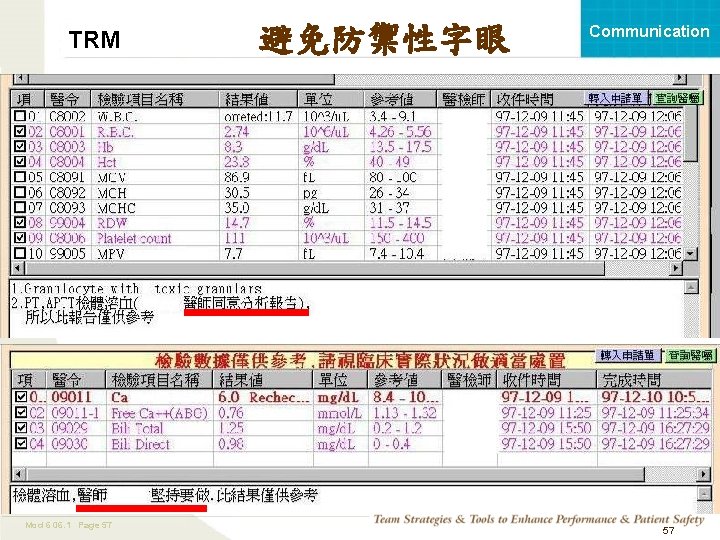Image resolution: width=720 pixels, height=540 pixels.
Task: Click right arrow of upper table horizontal scrollbar
Action: point(675,268)
